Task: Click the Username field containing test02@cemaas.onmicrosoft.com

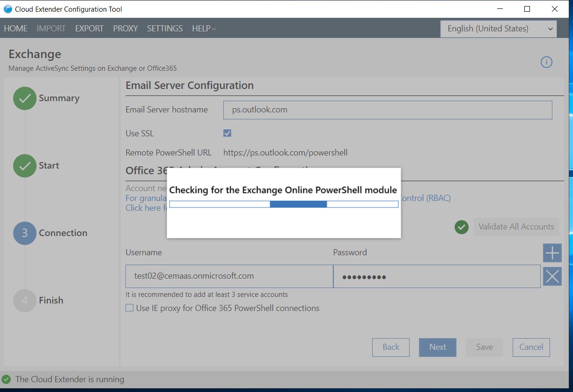Action: tap(228, 276)
